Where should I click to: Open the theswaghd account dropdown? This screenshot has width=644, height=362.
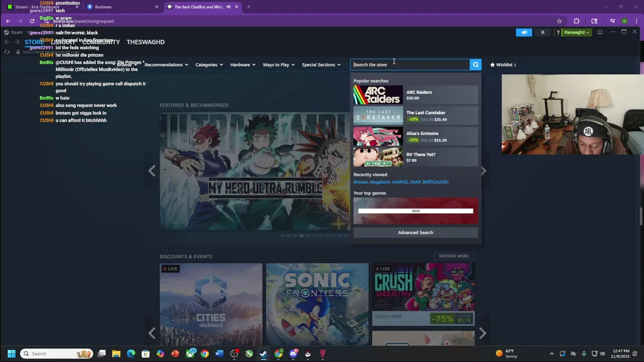point(576,32)
